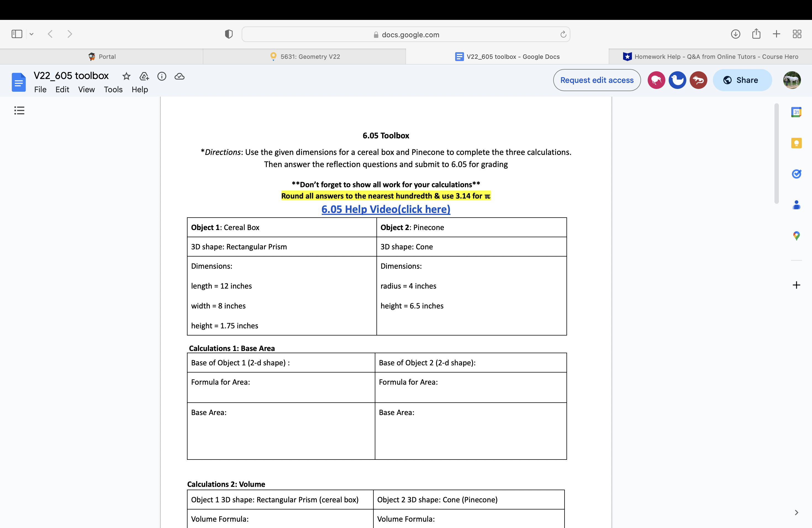The image size is (812, 528).
Task: Add a shortcut to Drive using the move icon
Action: tap(144, 76)
